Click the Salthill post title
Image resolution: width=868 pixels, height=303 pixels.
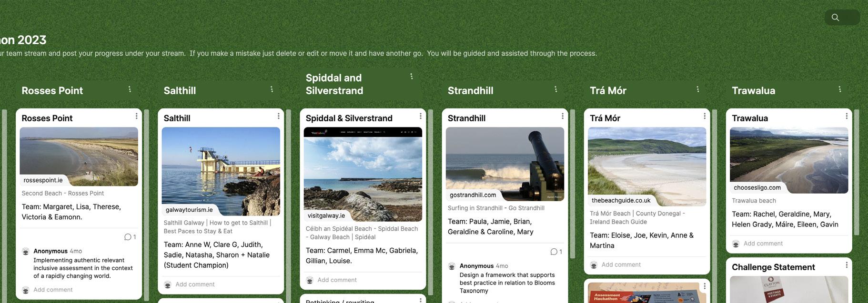(177, 118)
